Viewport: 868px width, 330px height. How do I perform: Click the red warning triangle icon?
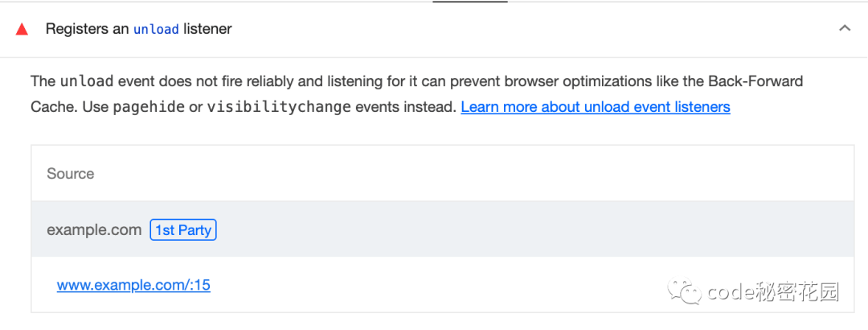(23, 30)
